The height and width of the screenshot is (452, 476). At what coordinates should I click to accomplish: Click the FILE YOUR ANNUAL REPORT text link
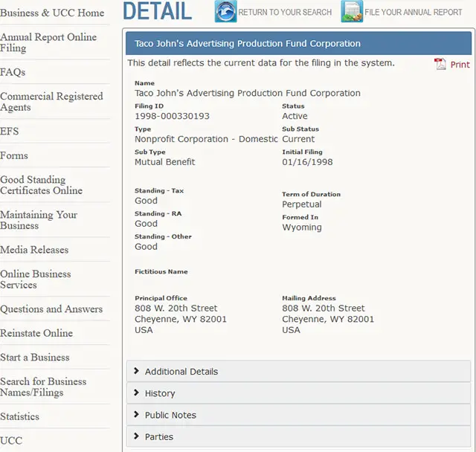[413, 12]
